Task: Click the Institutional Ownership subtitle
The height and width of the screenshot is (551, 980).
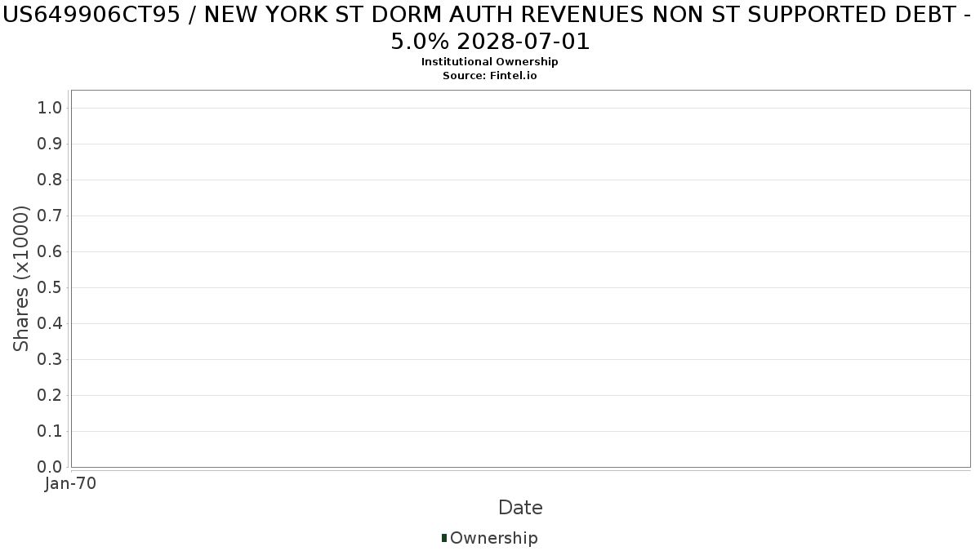Action: click(x=489, y=62)
